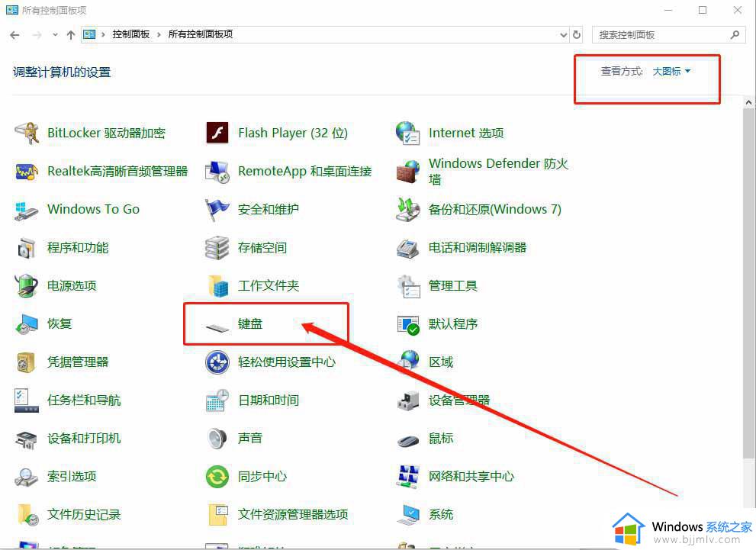Click the 管理工具 icon
Image resolution: width=756 pixels, height=550 pixels.
click(x=408, y=286)
